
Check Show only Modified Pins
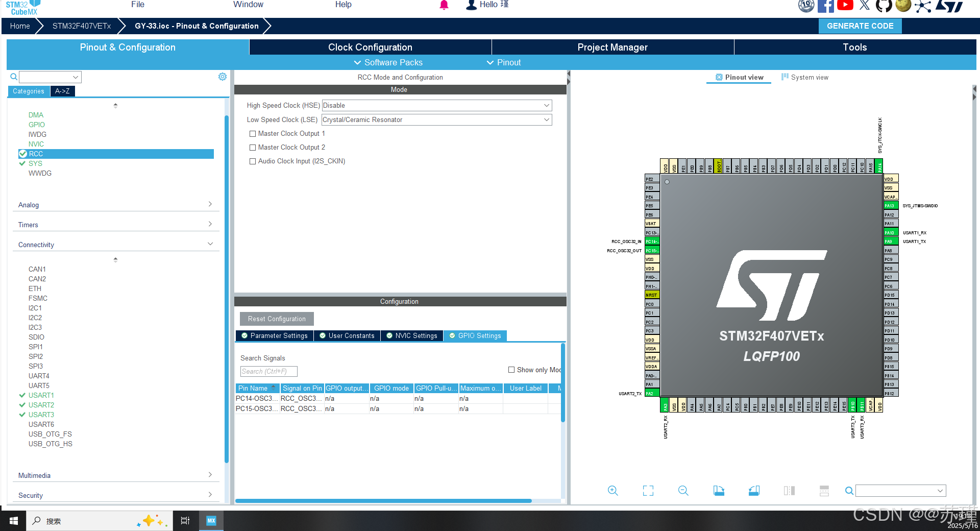point(511,369)
